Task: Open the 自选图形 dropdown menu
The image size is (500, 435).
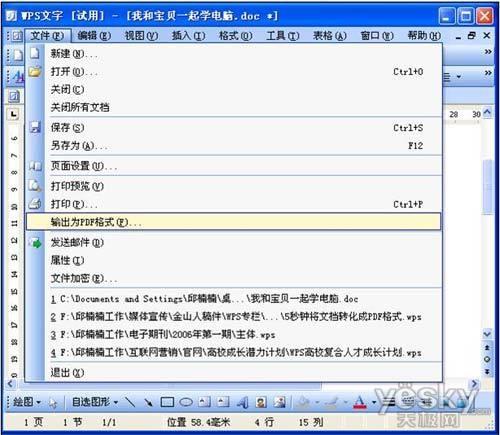Action: point(95,402)
